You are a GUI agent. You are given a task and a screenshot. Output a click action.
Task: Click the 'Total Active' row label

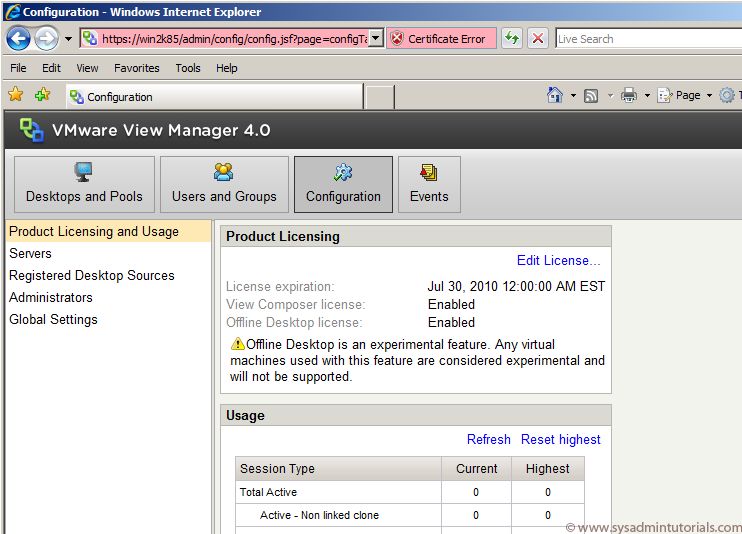[x=268, y=492]
